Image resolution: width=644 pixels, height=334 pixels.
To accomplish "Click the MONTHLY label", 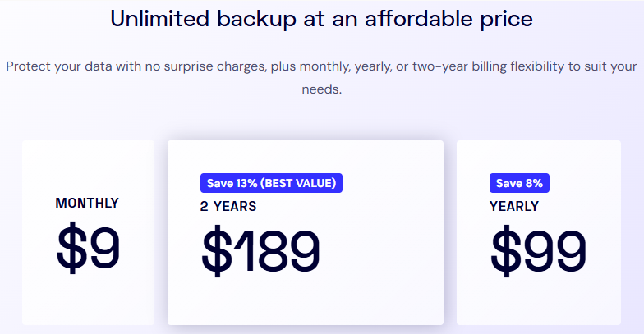I will pyautogui.click(x=87, y=204).
